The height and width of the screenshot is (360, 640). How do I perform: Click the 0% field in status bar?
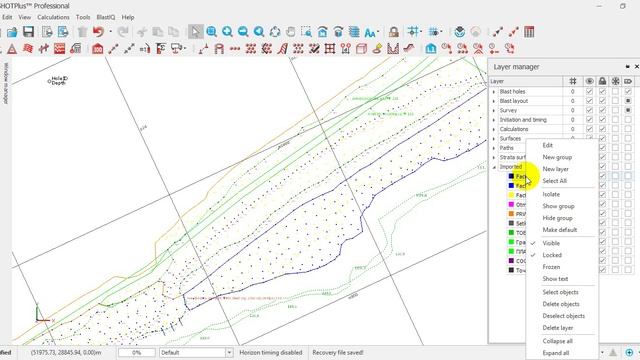point(137,352)
